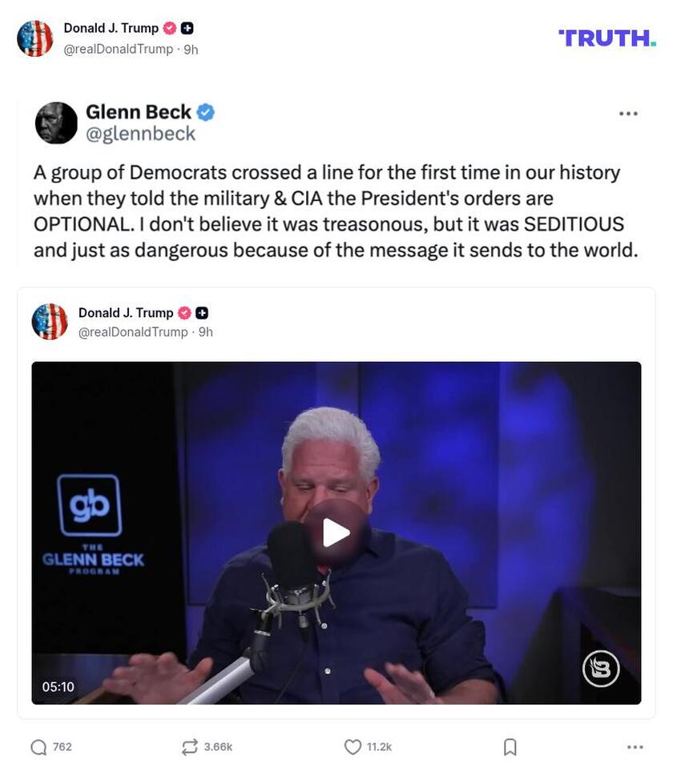Click the black plus badge in top header
Viewport: 673px width, 784px height.
coord(187,29)
